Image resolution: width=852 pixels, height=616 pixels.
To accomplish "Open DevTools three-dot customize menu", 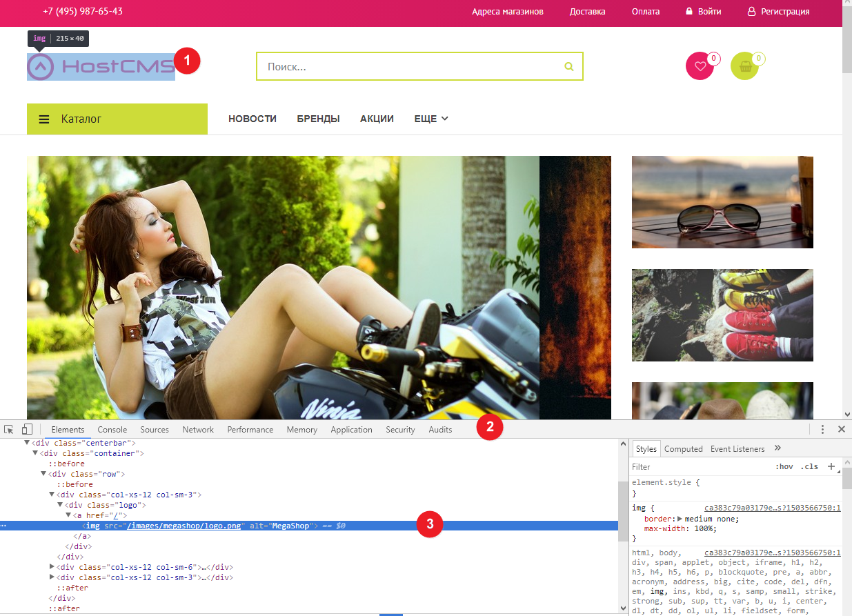I will (822, 429).
